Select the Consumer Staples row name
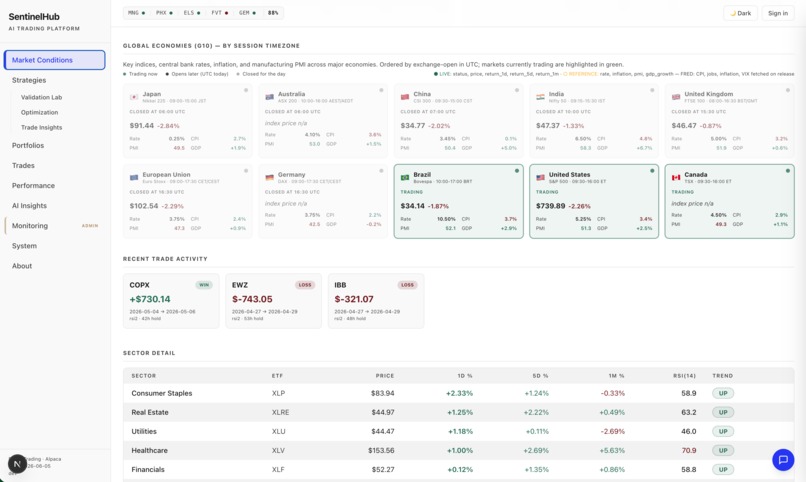The width and height of the screenshot is (806, 482). [x=161, y=393]
